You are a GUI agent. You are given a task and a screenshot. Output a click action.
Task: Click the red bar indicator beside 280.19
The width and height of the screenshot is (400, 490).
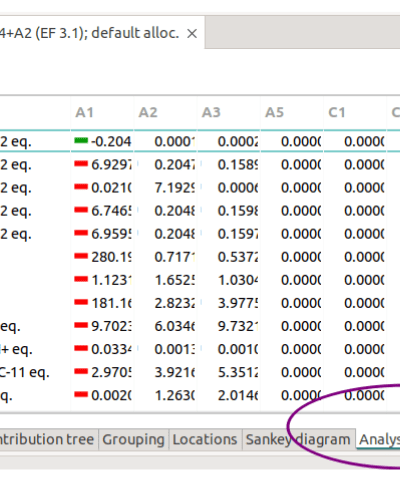[x=81, y=256]
